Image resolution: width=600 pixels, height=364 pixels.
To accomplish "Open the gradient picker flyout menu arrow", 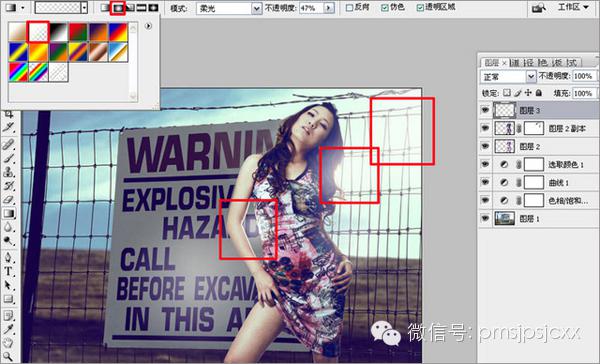I will (x=148, y=26).
